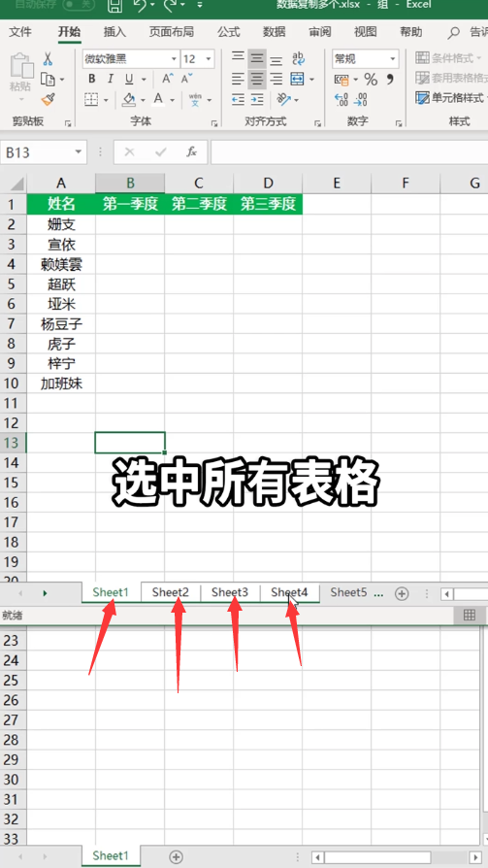Screen dimensions: 488x868
Task: Toggle bold formatting
Action: pyautogui.click(x=92, y=79)
